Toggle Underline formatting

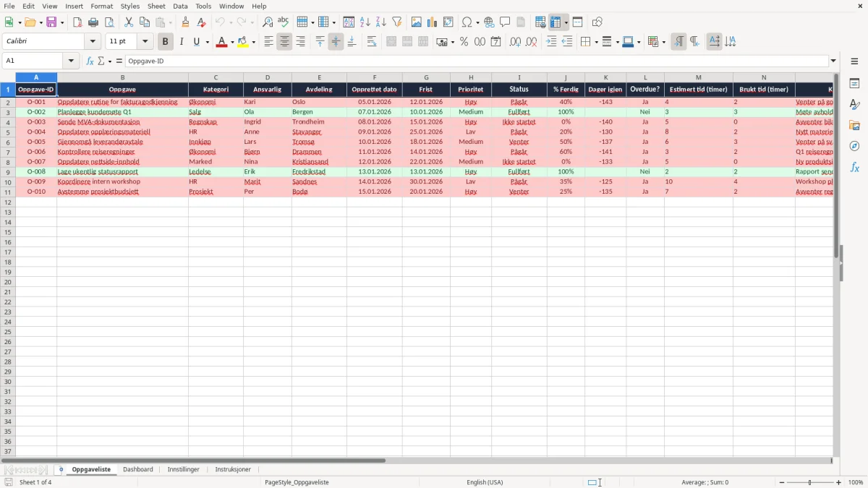(196, 42)
